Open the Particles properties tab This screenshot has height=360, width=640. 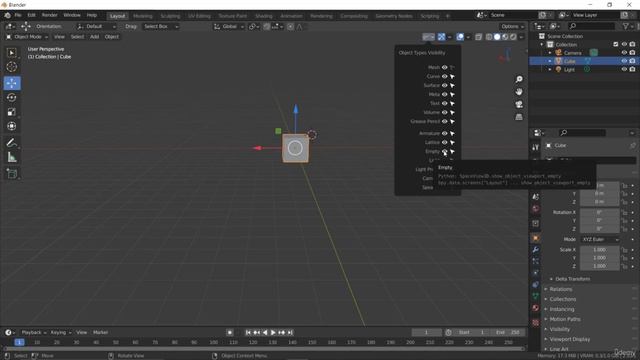pos(536,261)
